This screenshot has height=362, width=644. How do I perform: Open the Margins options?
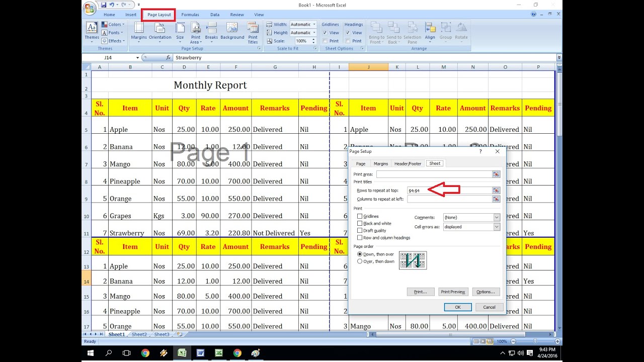pos(139,32)
